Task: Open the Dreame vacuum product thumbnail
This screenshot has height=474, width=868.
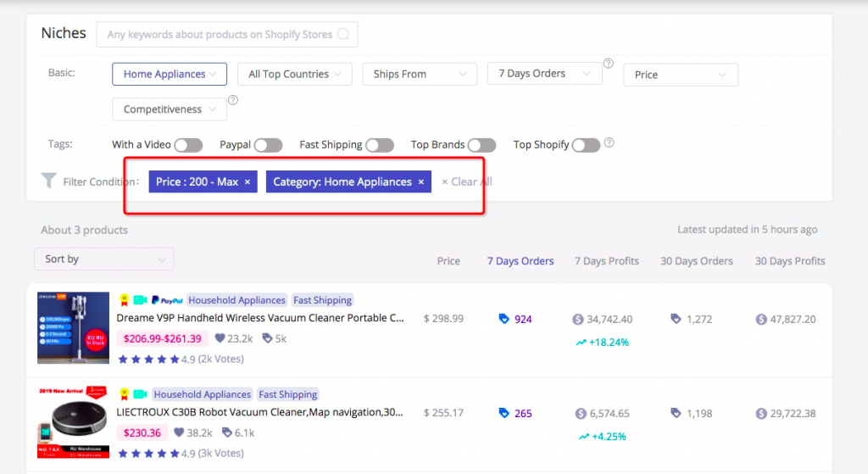Action: (73, 328)
